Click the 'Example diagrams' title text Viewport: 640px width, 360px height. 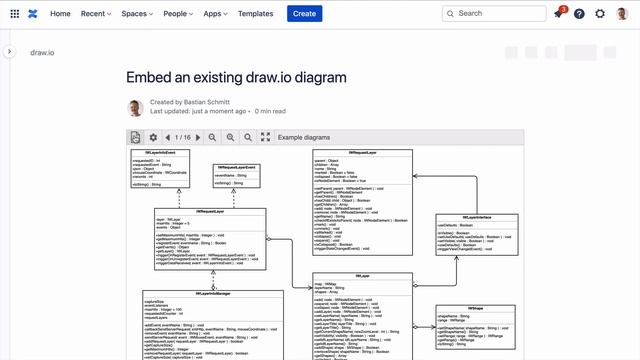304,138
